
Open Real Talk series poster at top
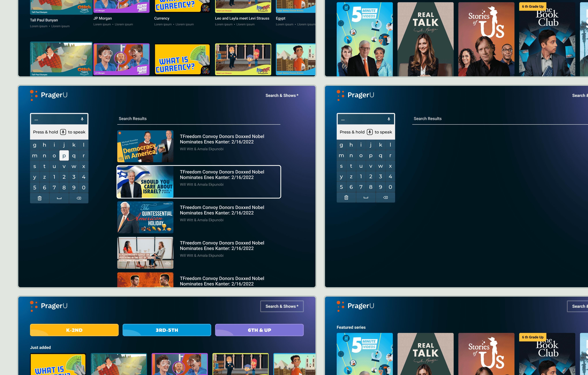tap(425, 39)
